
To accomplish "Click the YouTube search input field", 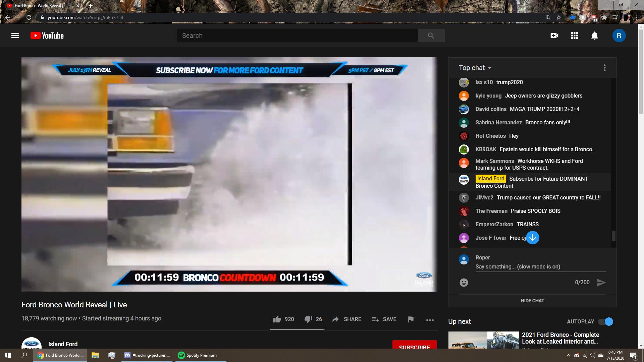I will [x=297, y=36].
